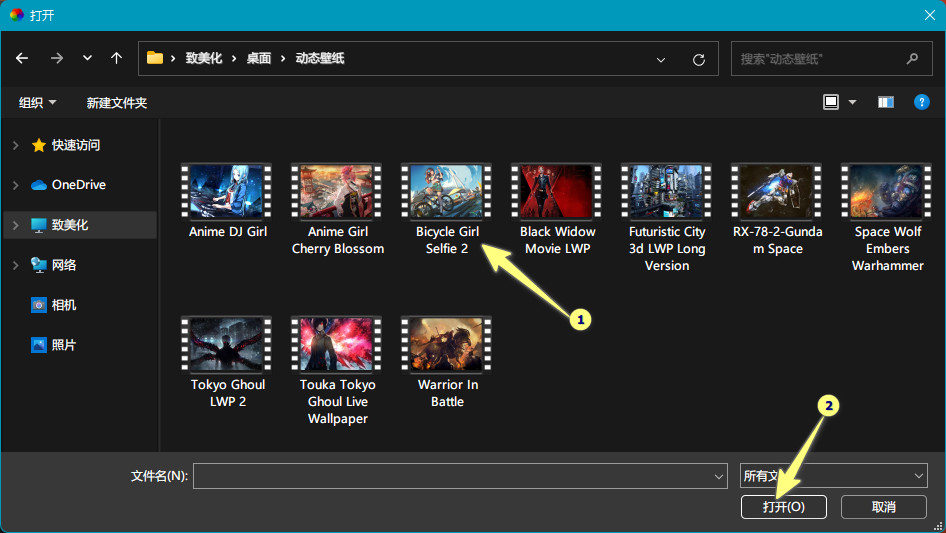Select Touka Tokyo Ghoul Live Wallpaper thumbnail

click(x=337, y=344)
